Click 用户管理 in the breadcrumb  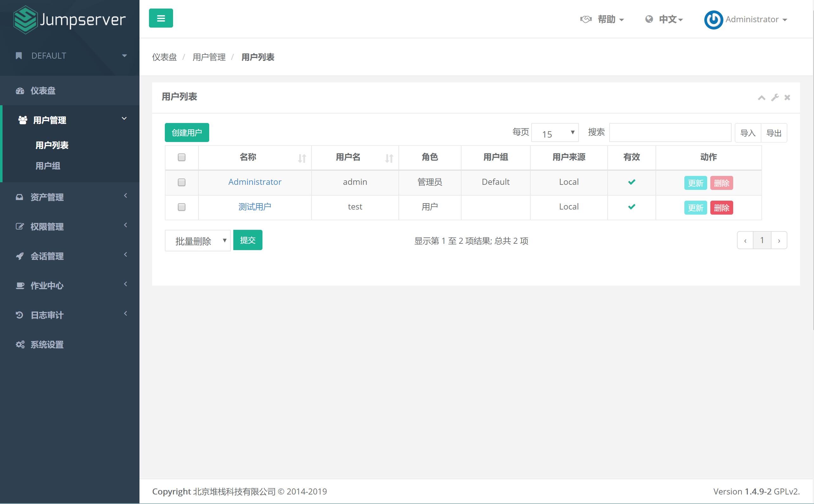coord(209,57)
